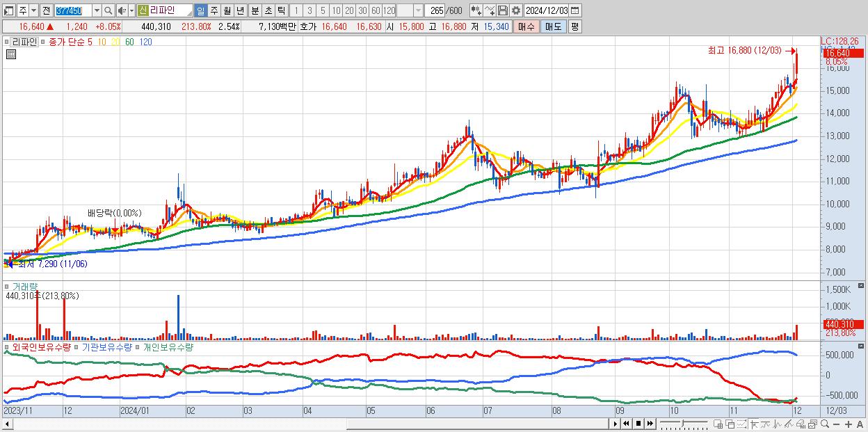Click the crosshair cursor icon
This screenshot has height=432, width=868.
tap(755, 424)
